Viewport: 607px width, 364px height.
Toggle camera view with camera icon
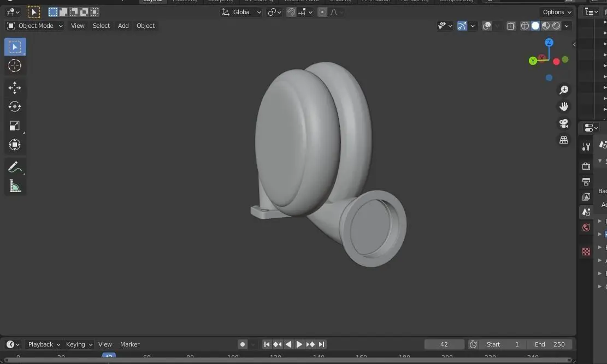click(564, 123)
